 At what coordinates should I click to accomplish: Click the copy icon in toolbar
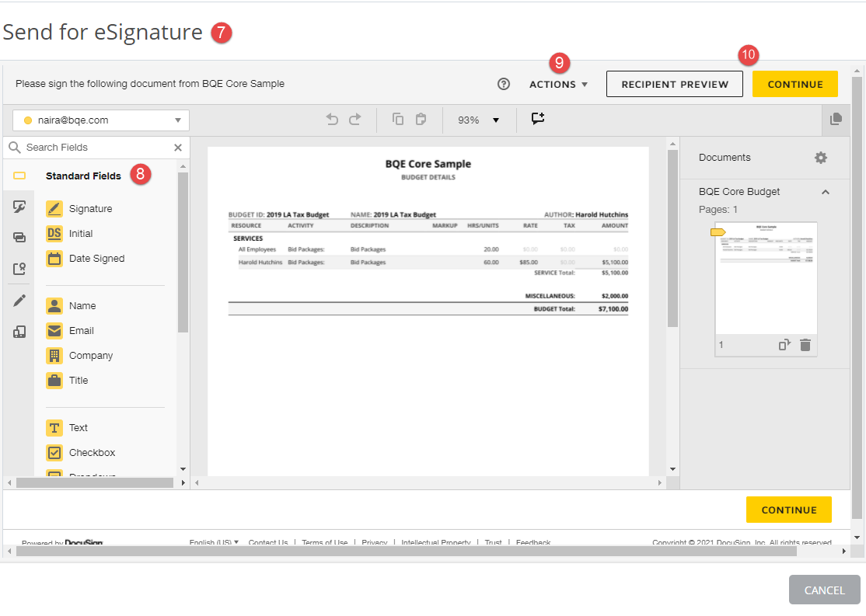click(398, 119)
